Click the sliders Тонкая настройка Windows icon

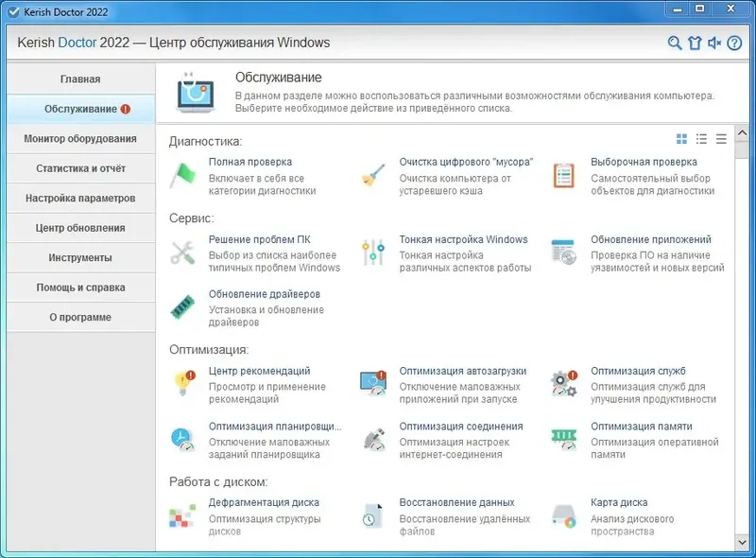coord(373,253)
